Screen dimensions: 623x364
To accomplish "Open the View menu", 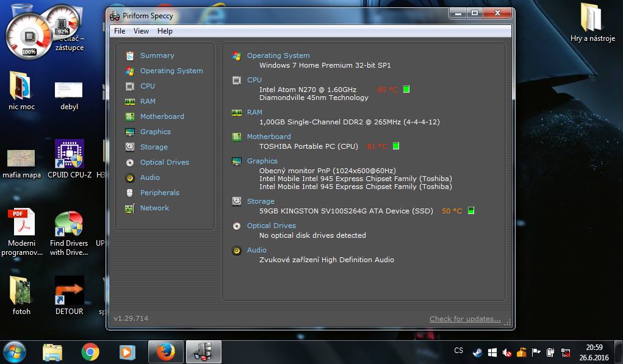I will point(141,31).
